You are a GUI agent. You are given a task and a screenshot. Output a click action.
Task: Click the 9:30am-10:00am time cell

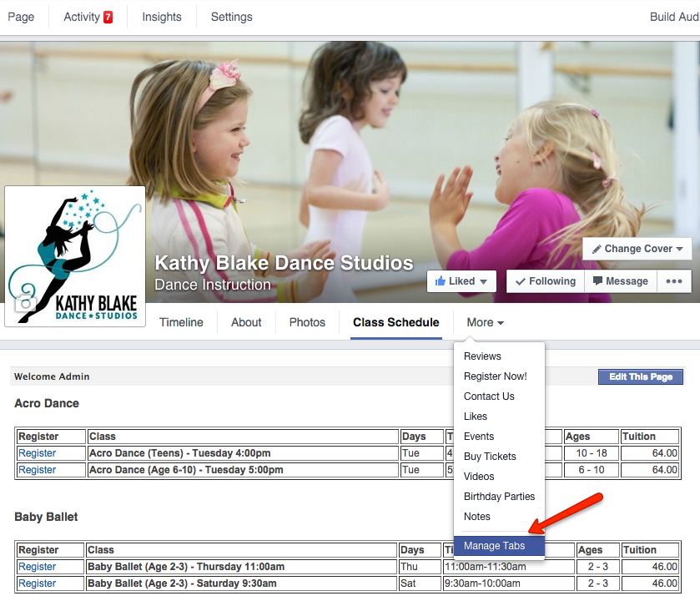[509, 583]
